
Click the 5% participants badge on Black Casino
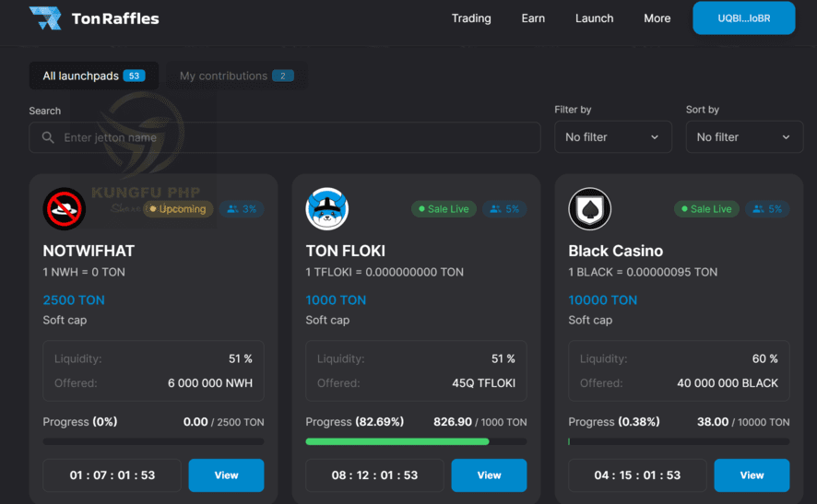(767, 209)
